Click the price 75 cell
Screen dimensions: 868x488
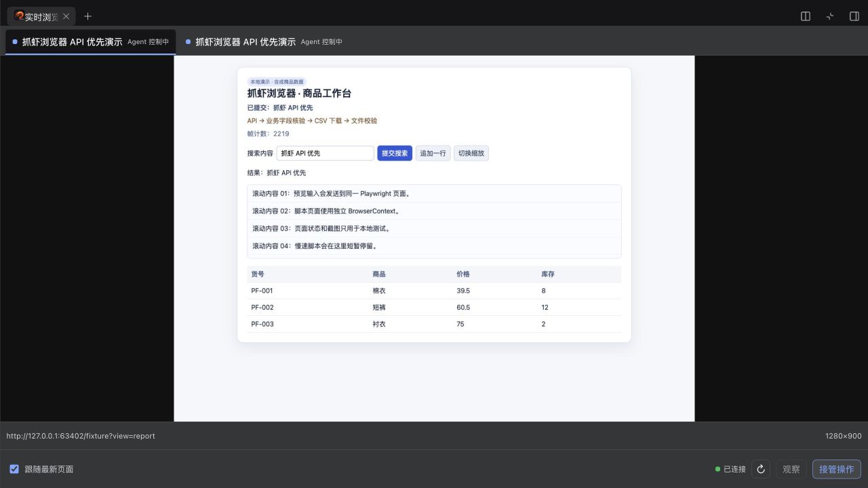460,324
